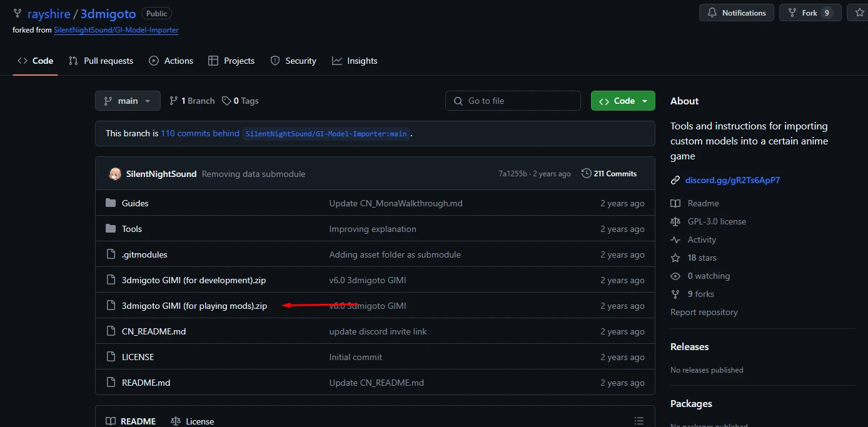Open 3dmigoto GIMI (for playing mods).zip
This screenshot has width=868, height=427.
194,306
